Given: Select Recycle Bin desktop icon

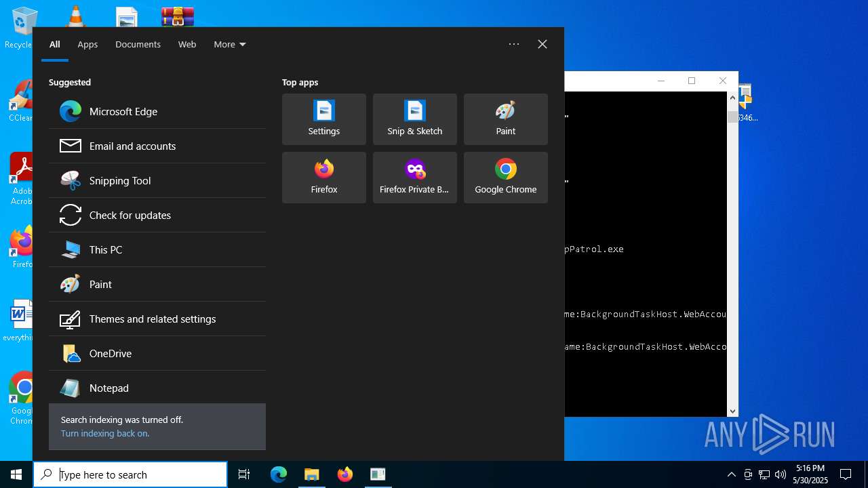Looking at the screenshot, I should 20,28.
